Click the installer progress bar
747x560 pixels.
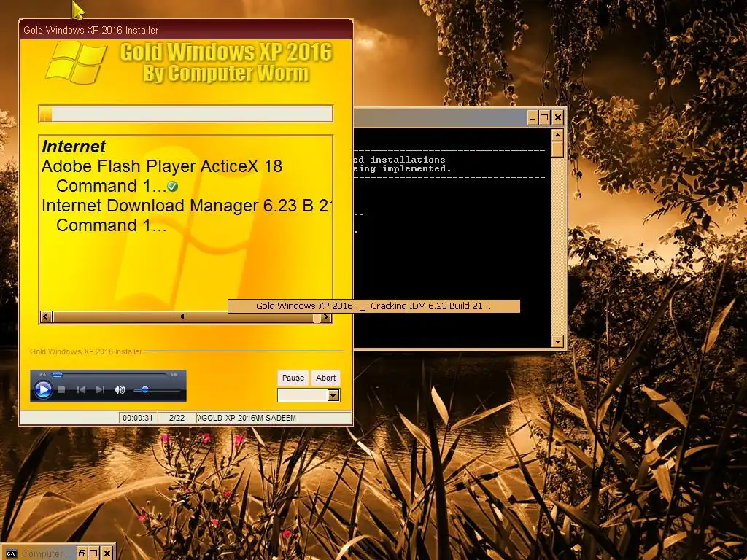(186, 114)
